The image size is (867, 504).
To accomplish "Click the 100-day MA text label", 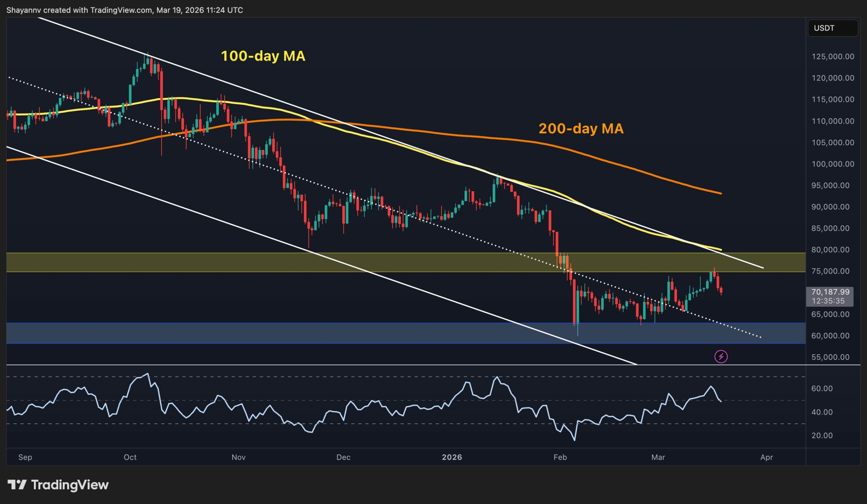I will pos(262,57).
